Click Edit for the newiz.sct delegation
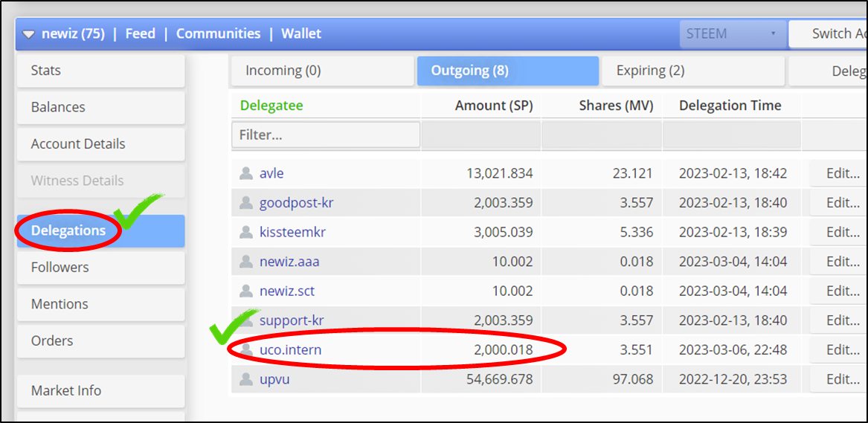The height and width of the screenshot is (423, 868). (x=839, y=291)
